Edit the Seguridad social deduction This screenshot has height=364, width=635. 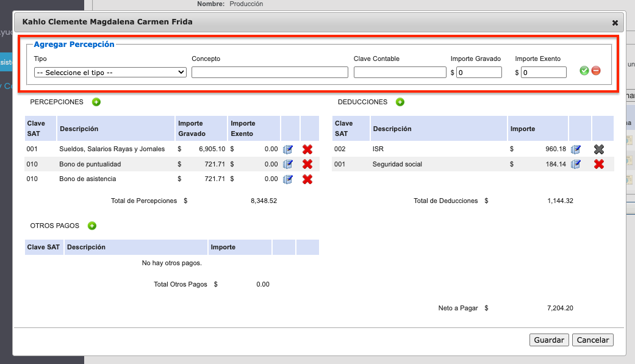(x=576, y=164)
